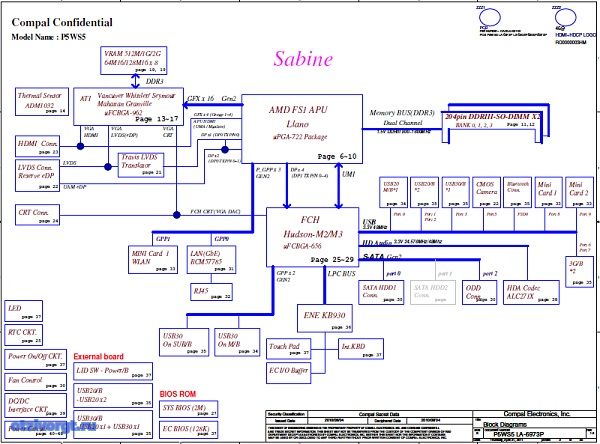Click the HDA Codec ALC271X box
This screenshot has height=444, width=600.
[x=531, y=292]
